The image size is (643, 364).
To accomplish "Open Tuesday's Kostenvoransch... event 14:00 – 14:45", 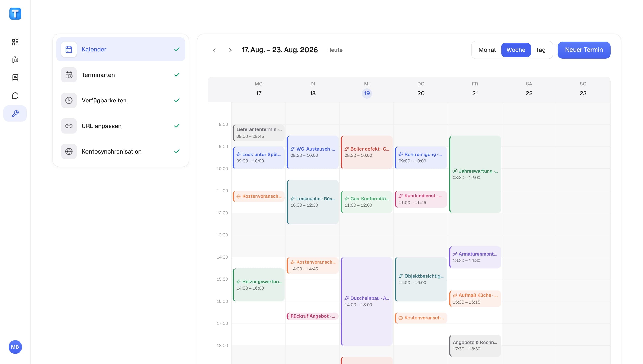I will click(313, 266).
